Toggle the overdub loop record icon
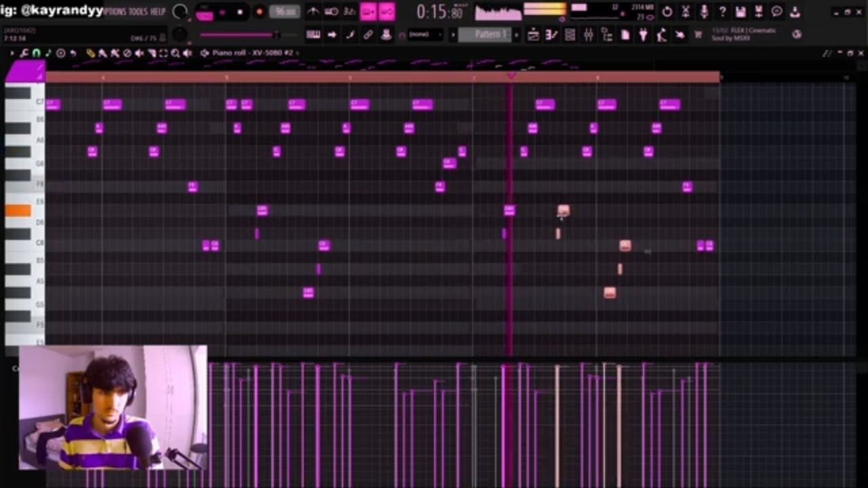 pyautogui.click(x=368, y=12)
